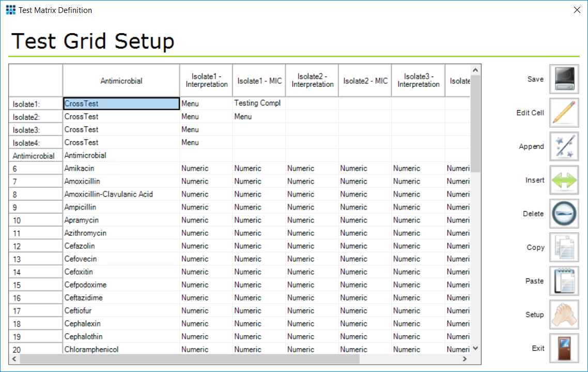Click the Append wand icon

[564, 146]
